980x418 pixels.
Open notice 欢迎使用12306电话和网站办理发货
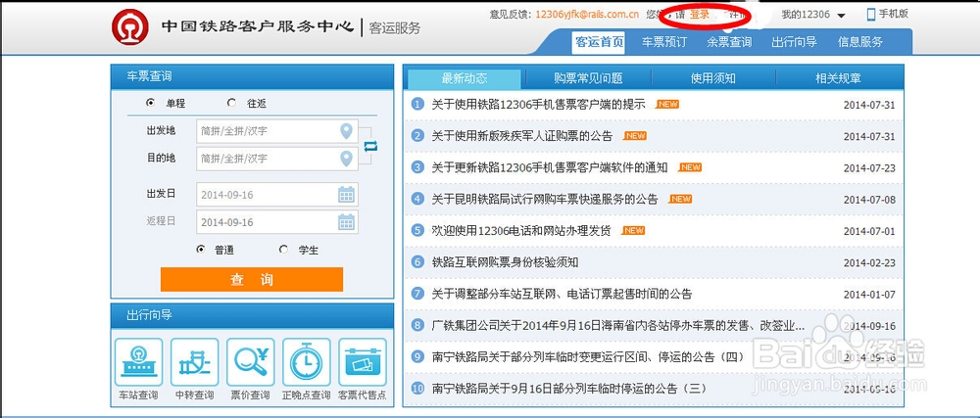(520, 230)
